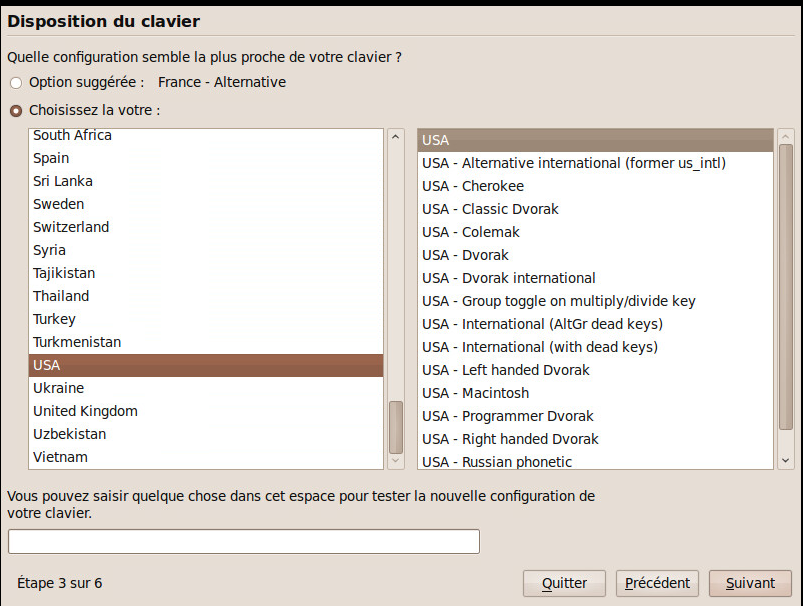The image size is (803, 606).
Task: Go back with the Précédent button
Action: [657, 583]
